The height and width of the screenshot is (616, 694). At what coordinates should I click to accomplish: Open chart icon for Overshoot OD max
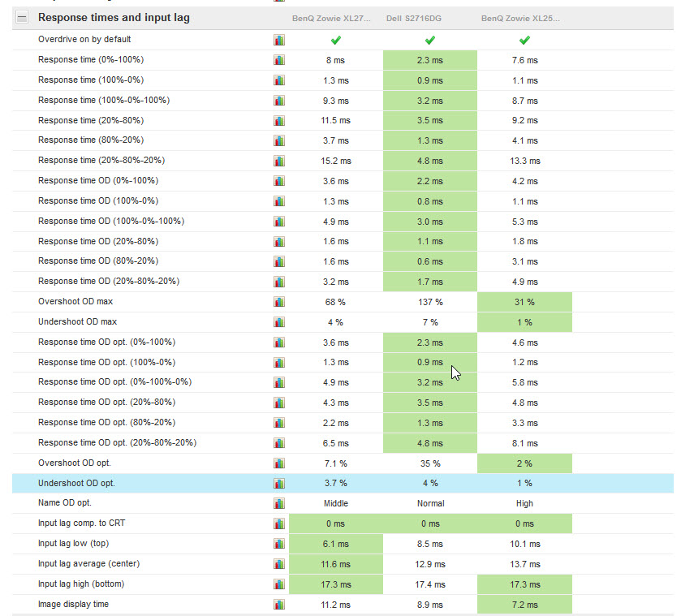pos(279,302)
